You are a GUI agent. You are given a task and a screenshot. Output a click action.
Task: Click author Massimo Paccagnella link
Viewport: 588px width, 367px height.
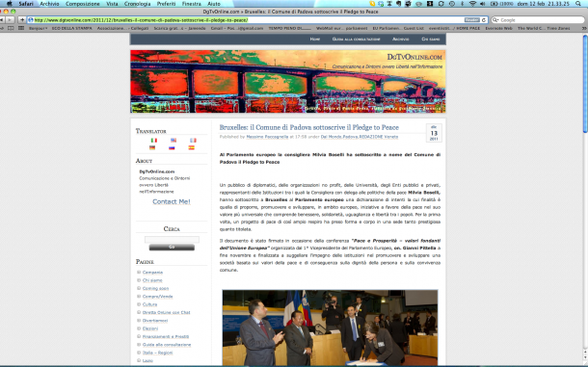pyautogui.click(x=267, y=137)
